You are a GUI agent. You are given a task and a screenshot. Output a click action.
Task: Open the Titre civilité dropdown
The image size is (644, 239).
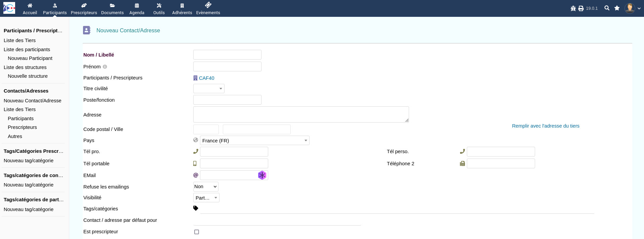209,89
